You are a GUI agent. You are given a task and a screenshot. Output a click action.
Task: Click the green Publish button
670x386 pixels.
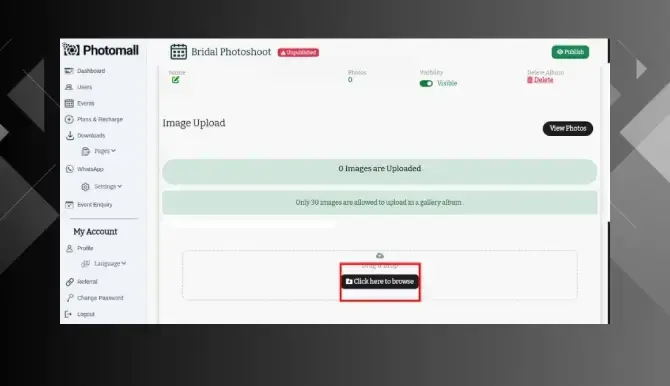tap(570, 52)
